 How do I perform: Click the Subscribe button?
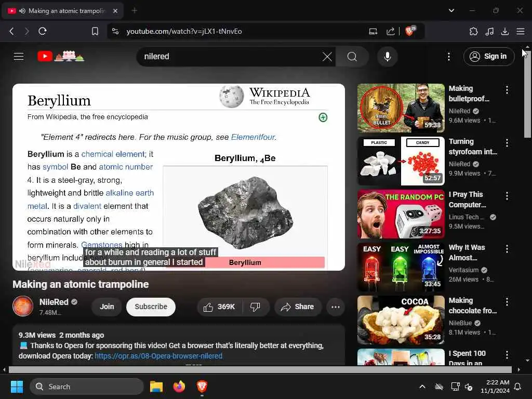pos(151,307)
